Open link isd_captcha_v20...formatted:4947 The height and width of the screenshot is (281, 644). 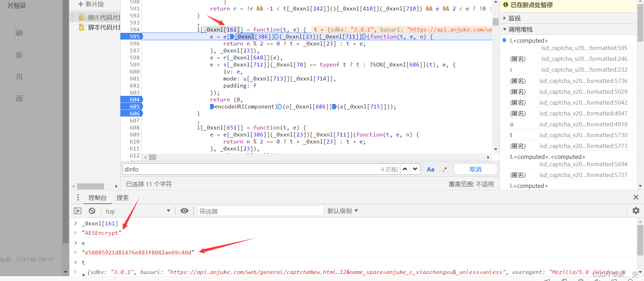583,113
